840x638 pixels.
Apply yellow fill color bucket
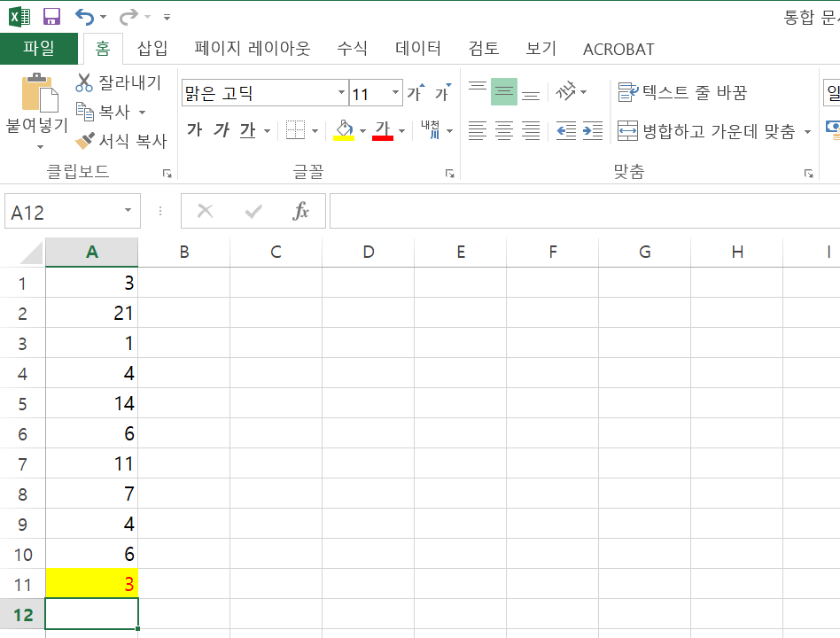coord(344,129)
